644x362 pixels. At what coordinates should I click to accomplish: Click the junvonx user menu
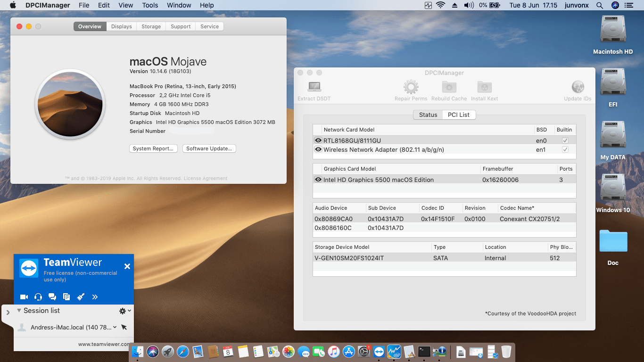click(576, 5)
